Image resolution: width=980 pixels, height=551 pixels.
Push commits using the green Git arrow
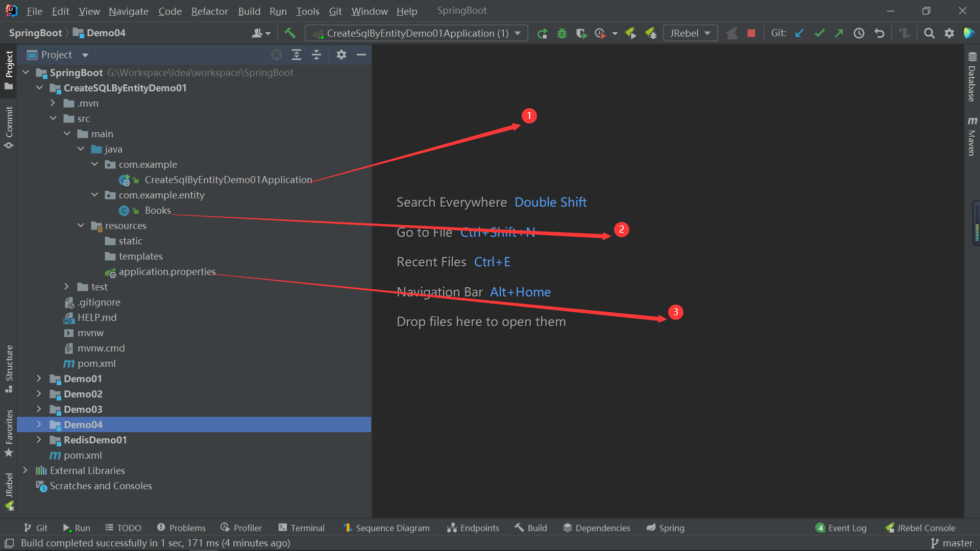click(839, 33)
